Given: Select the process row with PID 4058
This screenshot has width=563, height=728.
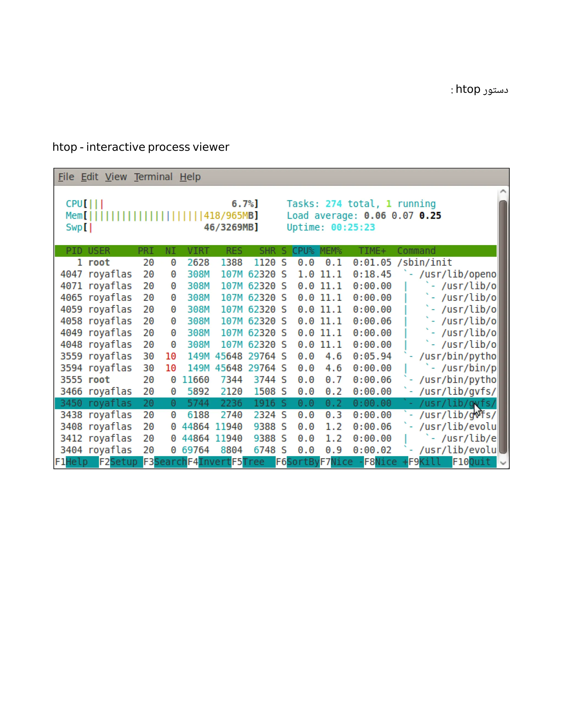Looking at the screenshot, I should tap(275, 321).
